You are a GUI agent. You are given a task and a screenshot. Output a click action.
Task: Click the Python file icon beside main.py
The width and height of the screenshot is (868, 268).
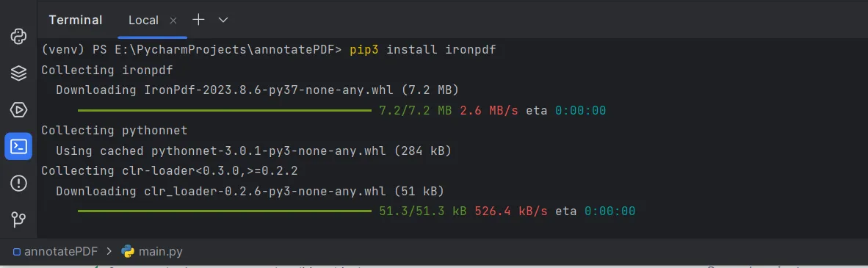[x=128, y=251]
